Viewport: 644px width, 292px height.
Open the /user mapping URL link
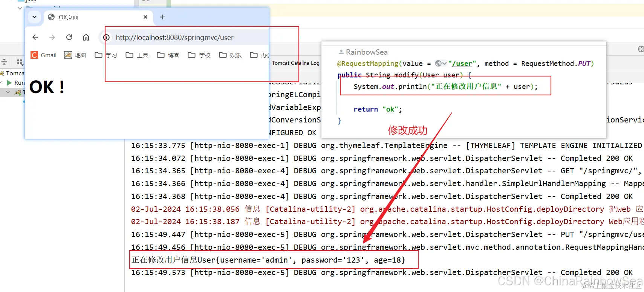click(462, 64)
